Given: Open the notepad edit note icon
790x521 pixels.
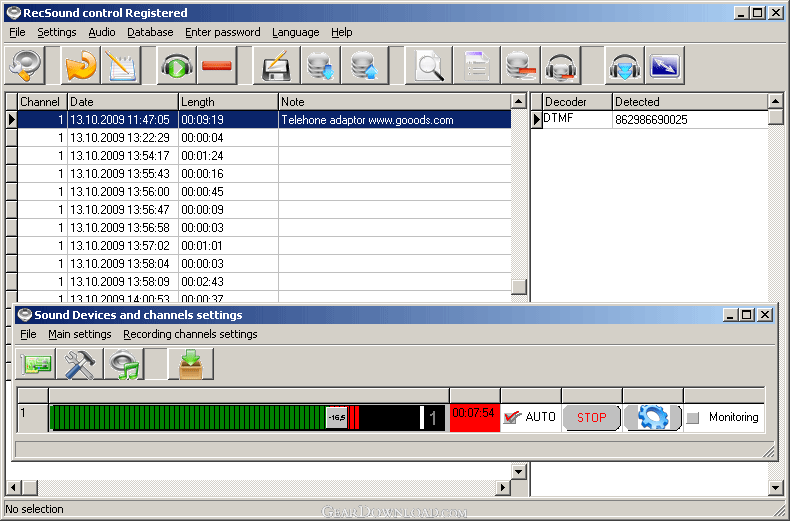Looking at the screenshot, I should [121, 65].
